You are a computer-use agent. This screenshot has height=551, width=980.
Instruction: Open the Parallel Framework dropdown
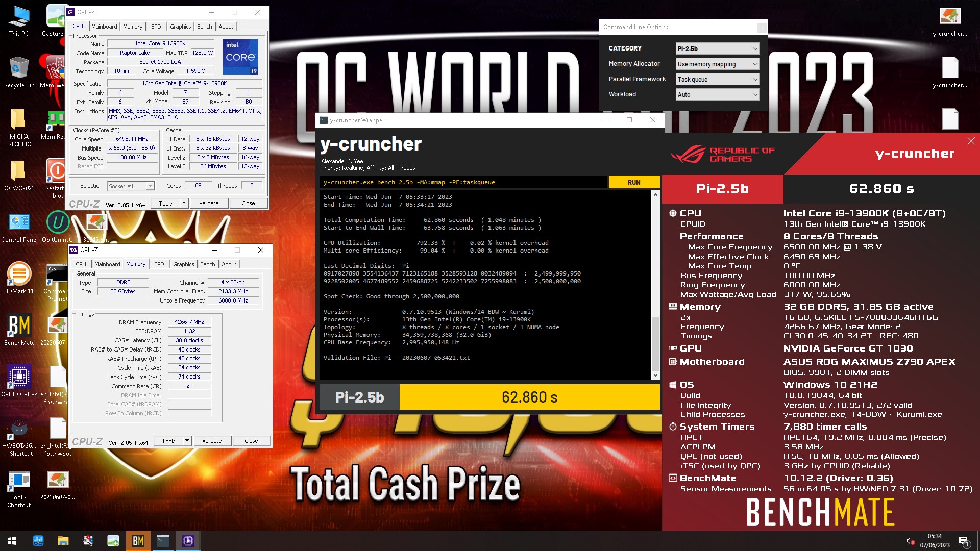[x=718, y=79]
